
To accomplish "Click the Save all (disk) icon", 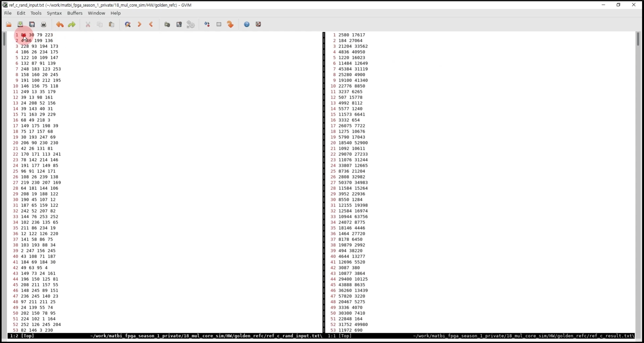I will [x=32, y=24].
